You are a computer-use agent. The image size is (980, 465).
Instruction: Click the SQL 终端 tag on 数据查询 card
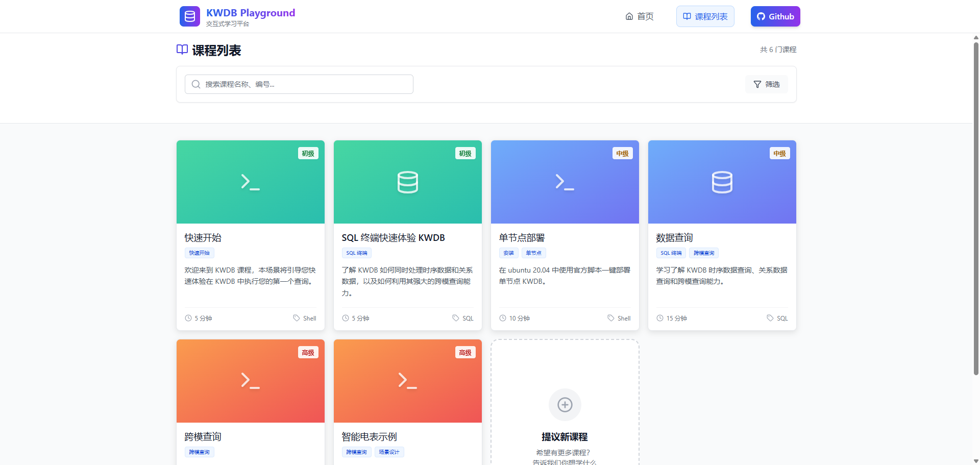click(671, 253)
